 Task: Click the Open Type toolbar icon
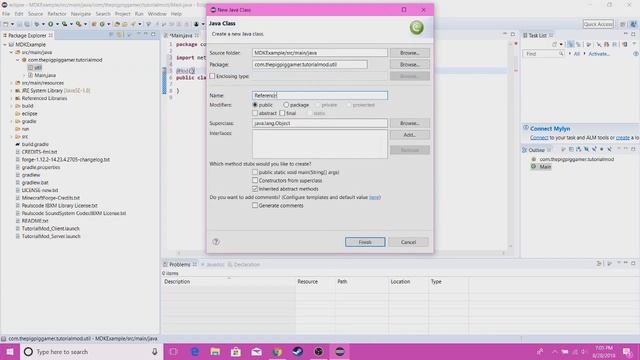pos(117,24)
